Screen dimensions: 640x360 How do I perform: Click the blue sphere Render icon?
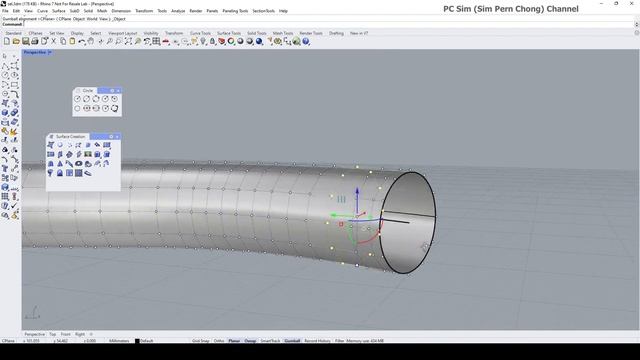(x=259, y=41)
